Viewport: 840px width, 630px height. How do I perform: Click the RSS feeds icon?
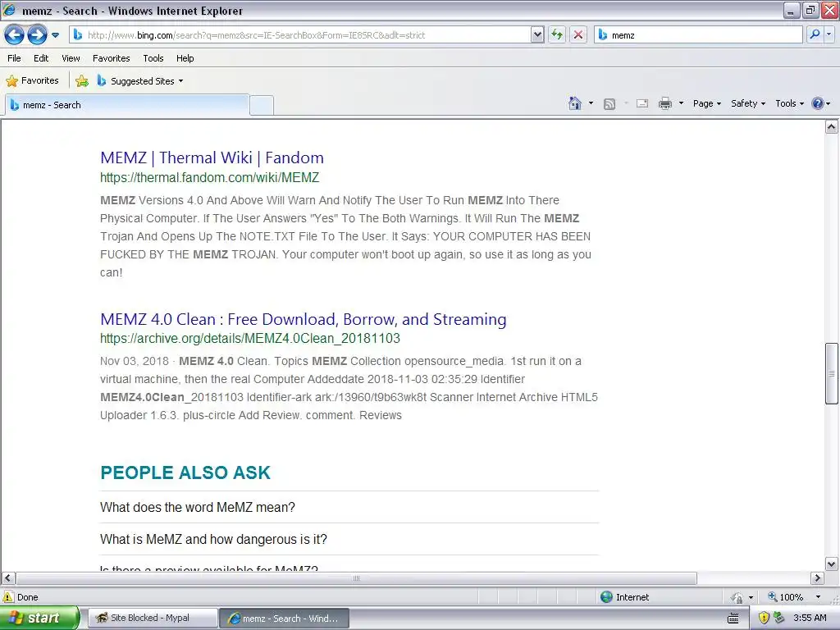609,104
